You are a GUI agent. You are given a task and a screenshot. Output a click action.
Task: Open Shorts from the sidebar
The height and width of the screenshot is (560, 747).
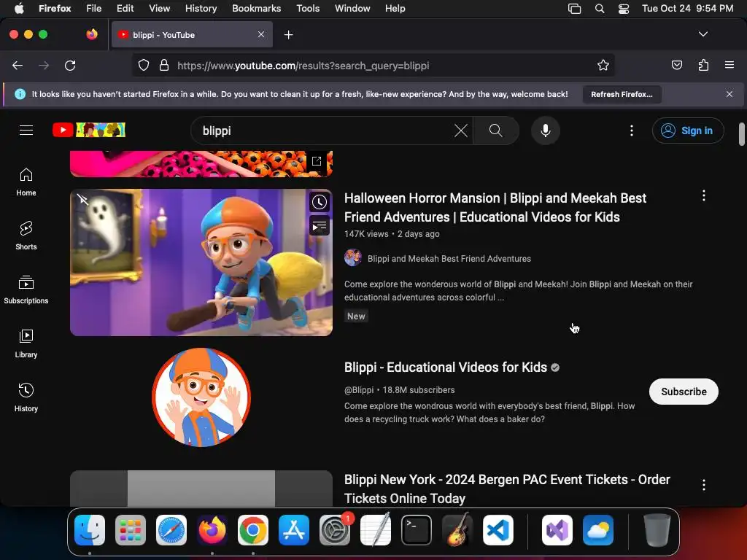point(26,236)
